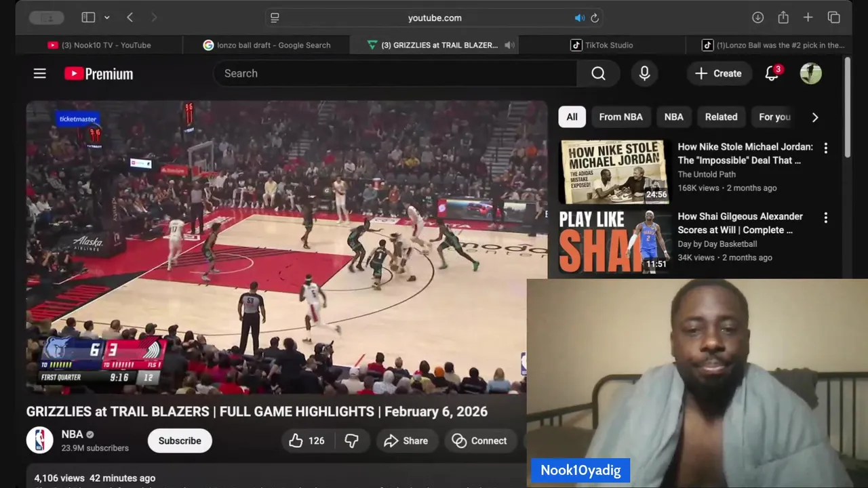Click the page settings icon in address bar
The width and height of the screenshot is (868, 488).
(x=275, y=18)
